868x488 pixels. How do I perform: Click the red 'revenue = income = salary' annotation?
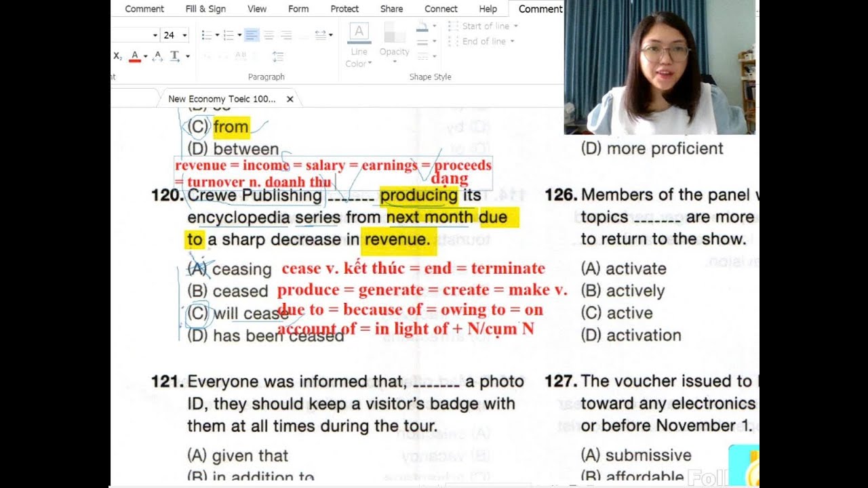pos(333,173)
